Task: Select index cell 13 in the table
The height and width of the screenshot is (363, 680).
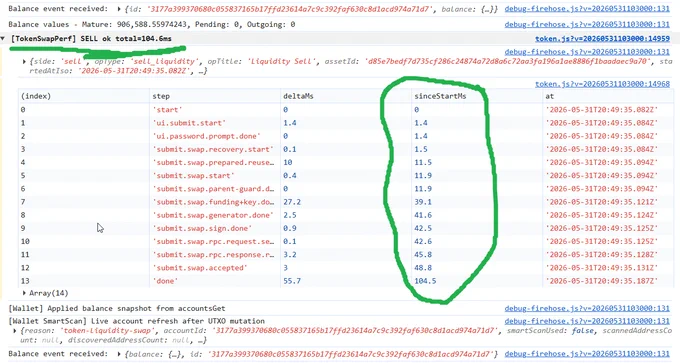Action: [x=84, y=281]
